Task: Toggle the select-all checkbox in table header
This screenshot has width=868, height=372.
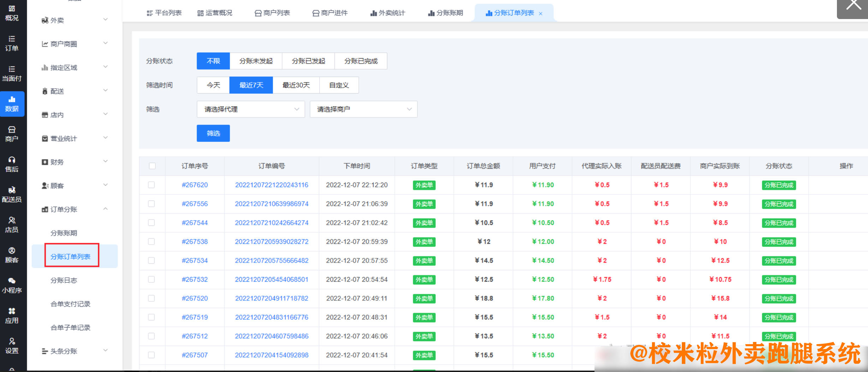Action: (x=152, y=166)
